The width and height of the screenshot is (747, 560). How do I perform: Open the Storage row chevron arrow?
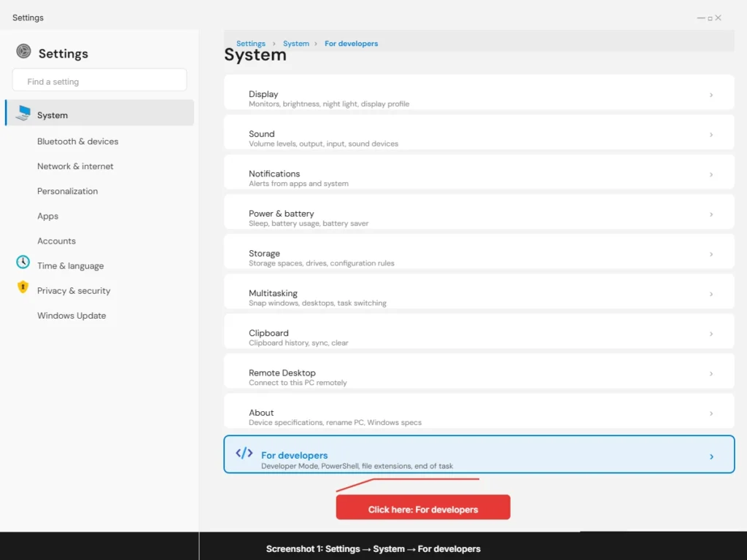[711, 254]
